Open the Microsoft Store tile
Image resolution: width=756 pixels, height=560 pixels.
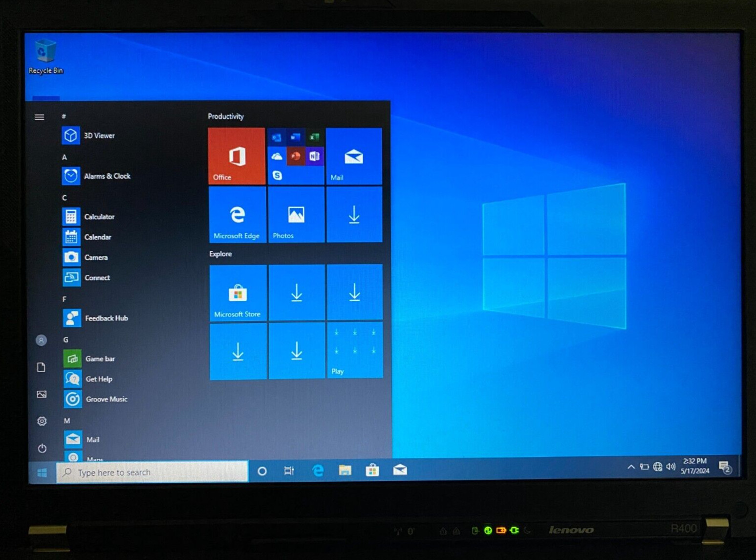click(x=238, y=293)
